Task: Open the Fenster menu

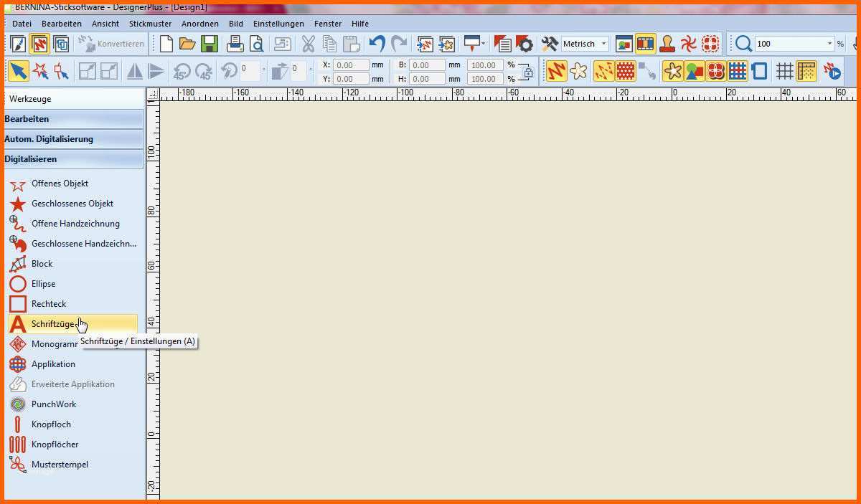Action: click(x=328, y=24)
